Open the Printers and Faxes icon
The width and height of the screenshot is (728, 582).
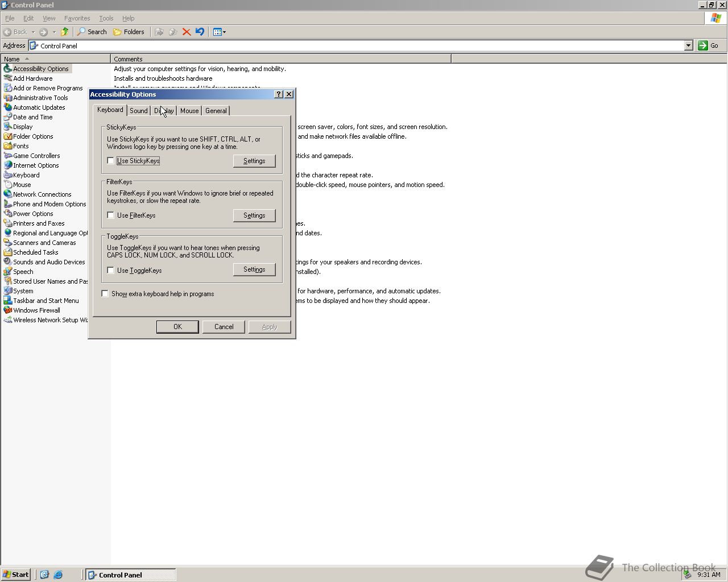7,223
